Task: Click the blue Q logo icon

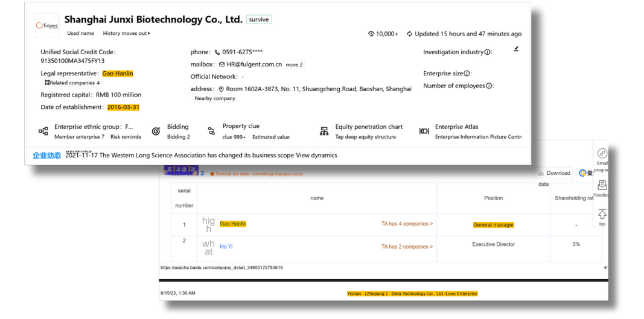Action: (x=582, y=173)
